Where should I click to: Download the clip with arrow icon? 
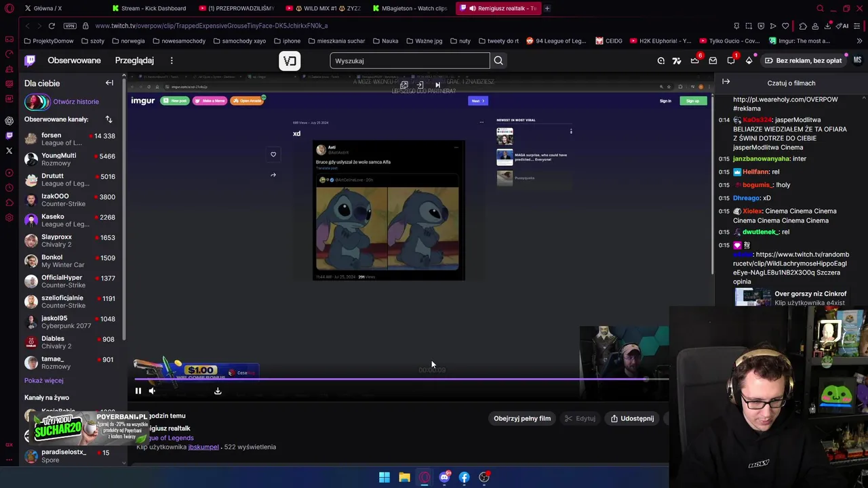coord(218,390)
